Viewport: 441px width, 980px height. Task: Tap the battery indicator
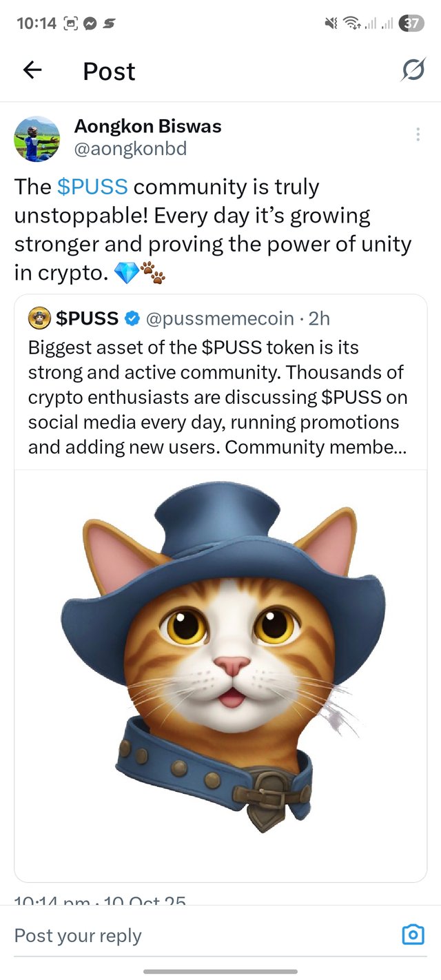pos(411,23)
